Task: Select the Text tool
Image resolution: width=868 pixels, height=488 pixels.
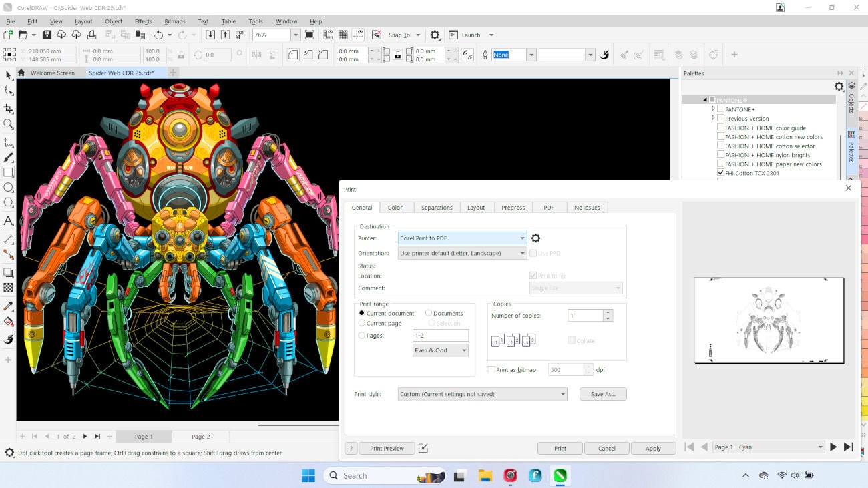Action: (x=8, y=221)
